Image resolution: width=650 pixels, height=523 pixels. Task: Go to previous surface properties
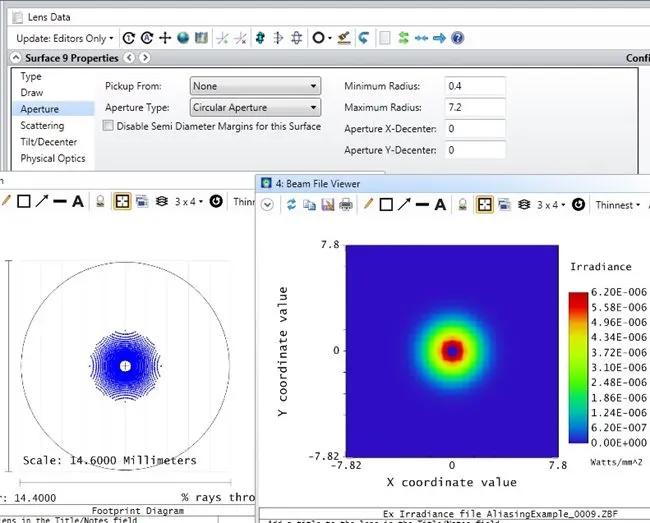(x=129, y=58)
